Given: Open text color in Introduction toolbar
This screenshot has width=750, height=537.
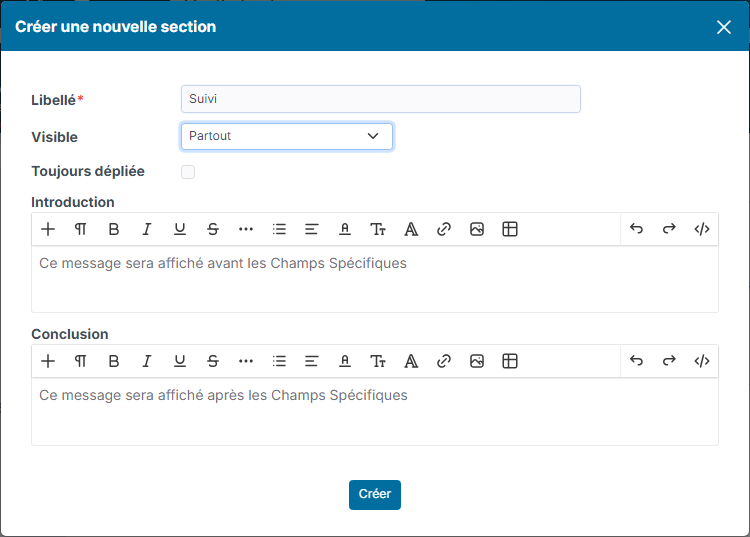Looking at the screenshot, I should [345, 229].
